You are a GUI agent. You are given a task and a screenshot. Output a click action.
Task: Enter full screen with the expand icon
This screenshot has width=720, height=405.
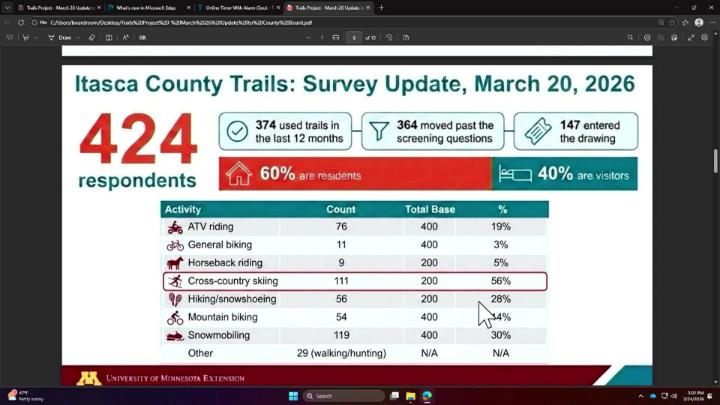point(690,38)
